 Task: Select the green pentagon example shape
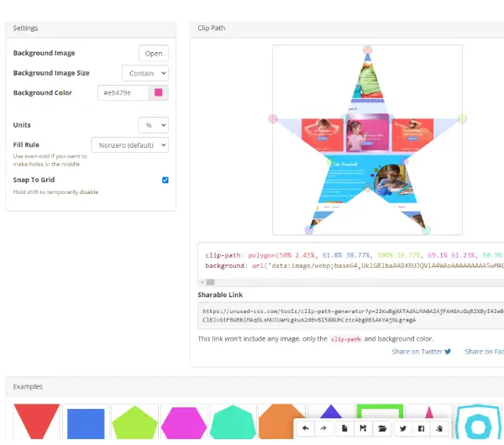tap(134, 424)
